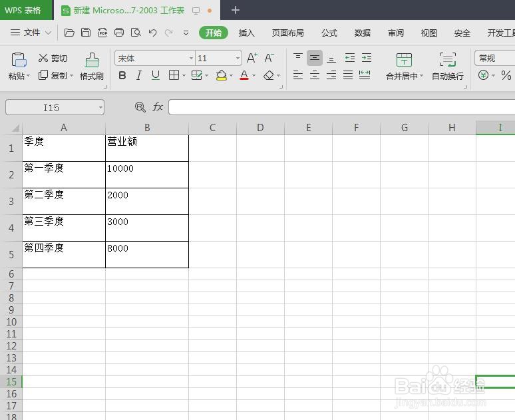Select column header D
515x420 pixels.
pos(260,128)
